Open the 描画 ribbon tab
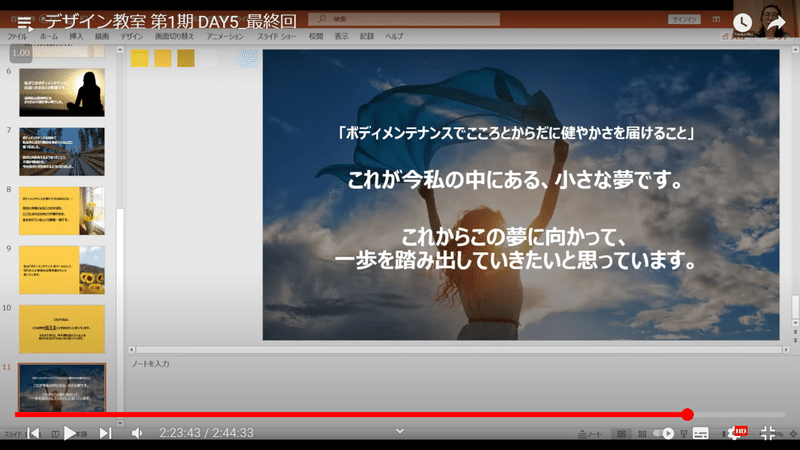This screenshot has width=800, height=450. point(102,37)
